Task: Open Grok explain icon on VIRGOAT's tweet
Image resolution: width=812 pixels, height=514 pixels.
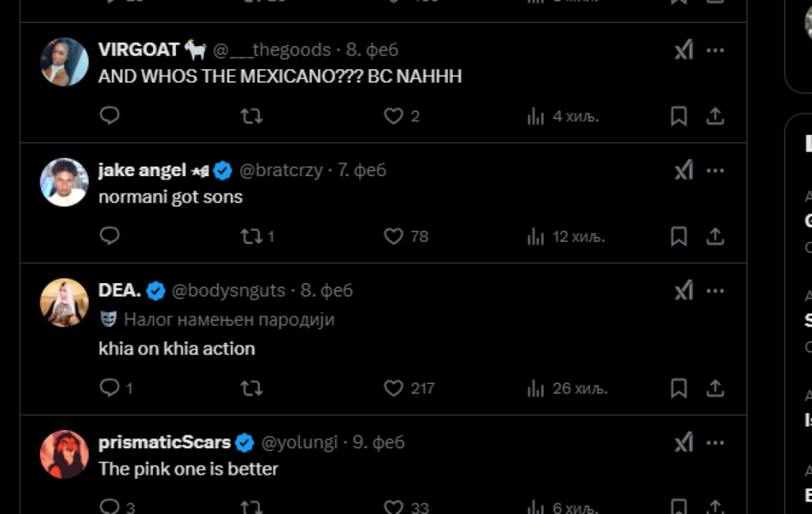Action: [683, 50]
